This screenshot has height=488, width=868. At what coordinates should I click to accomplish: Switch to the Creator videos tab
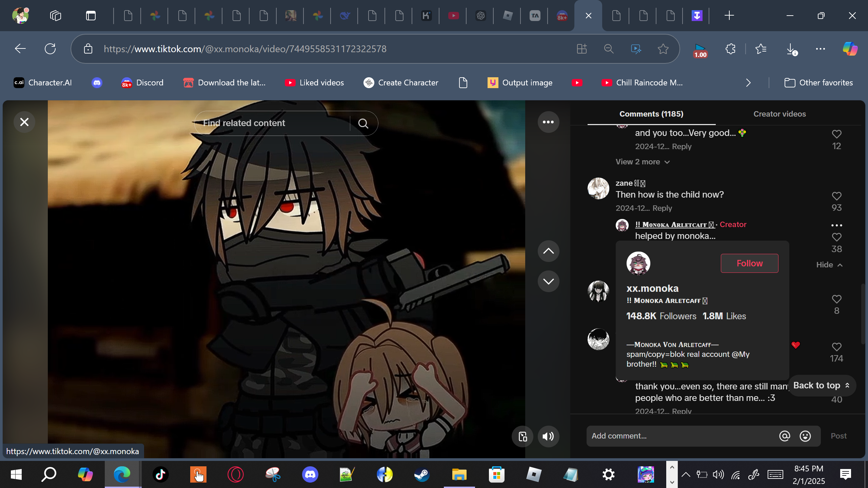coord(779,114)
